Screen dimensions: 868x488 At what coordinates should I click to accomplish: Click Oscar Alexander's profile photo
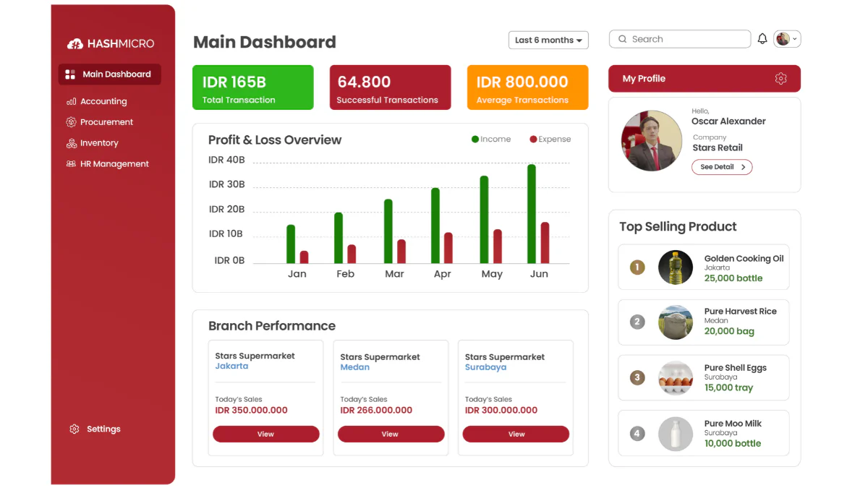tap(652, 141)
